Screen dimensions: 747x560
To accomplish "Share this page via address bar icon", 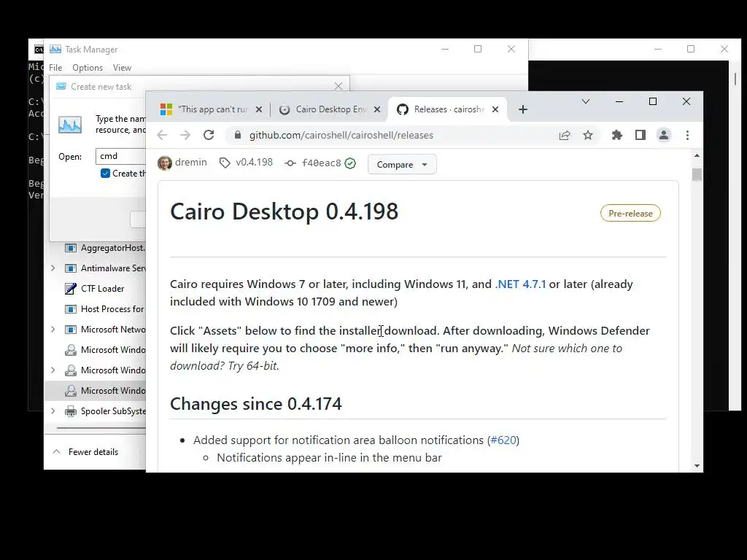I will (x=565, y=135).
